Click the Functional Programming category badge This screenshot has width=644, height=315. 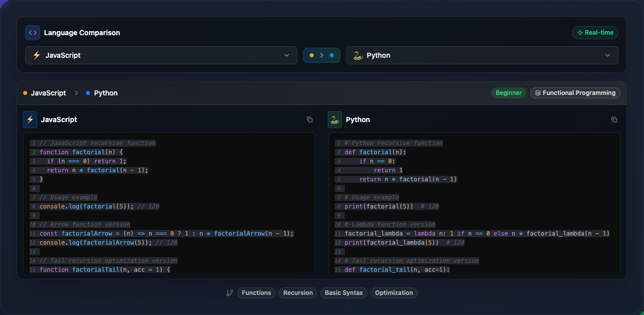[575, 93]
